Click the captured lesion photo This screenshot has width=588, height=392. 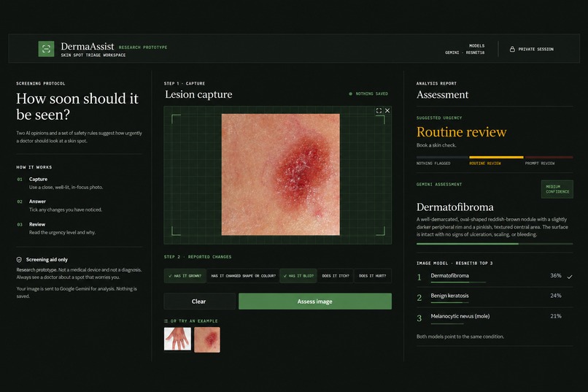[280, 174]
